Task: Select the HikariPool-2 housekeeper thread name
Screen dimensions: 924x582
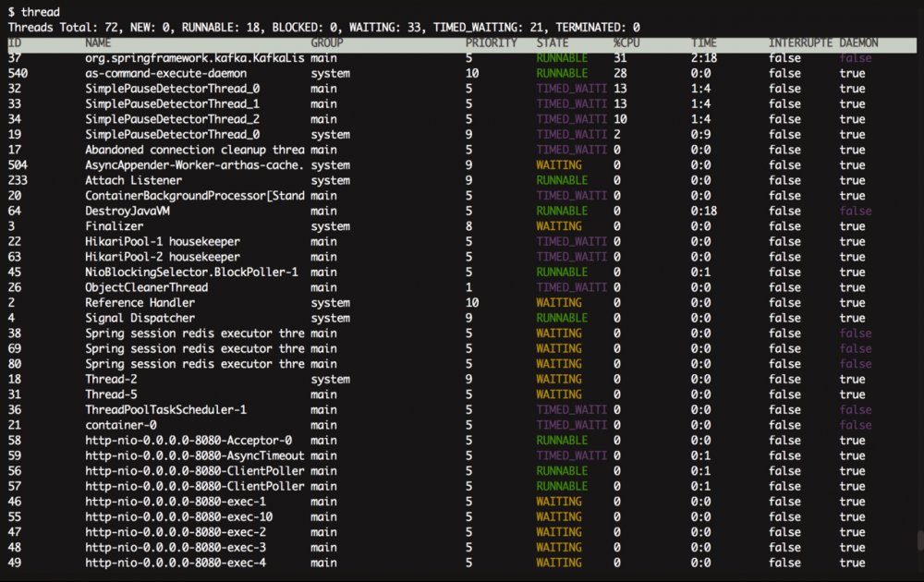Action: (163, 257)
